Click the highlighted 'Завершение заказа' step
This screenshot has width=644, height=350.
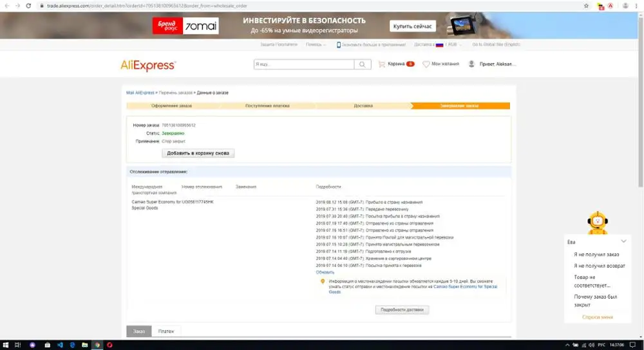(x=460, y=106)
